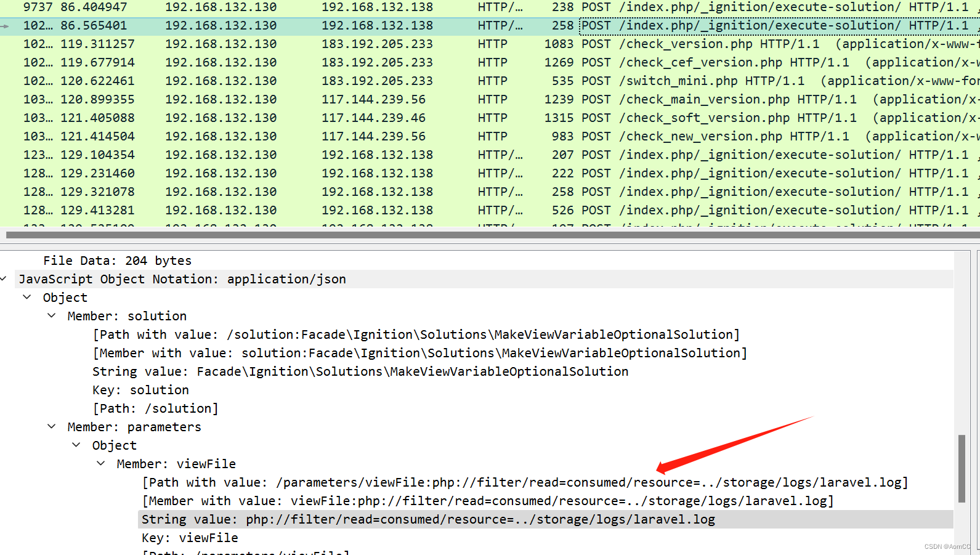Collapse the Member: parameters node
This screenshot has height=555, width=980.
tap(52, 427)
